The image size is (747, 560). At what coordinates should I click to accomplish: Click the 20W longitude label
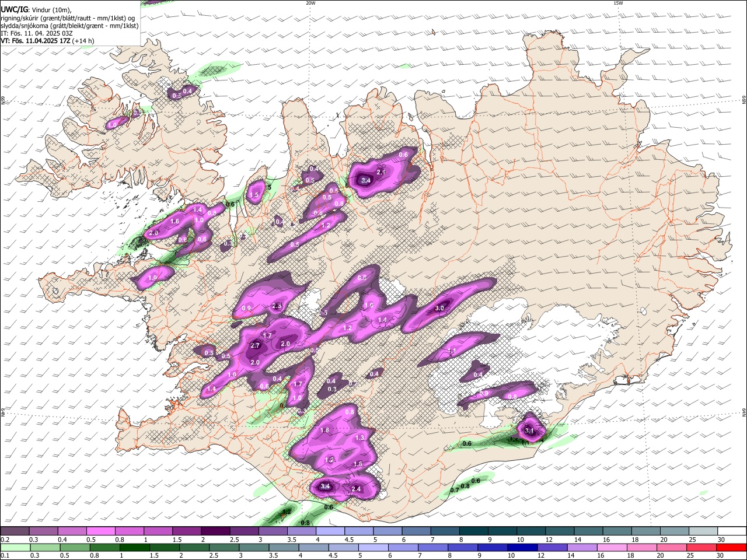pyautogui.click(x=310, y=3)
